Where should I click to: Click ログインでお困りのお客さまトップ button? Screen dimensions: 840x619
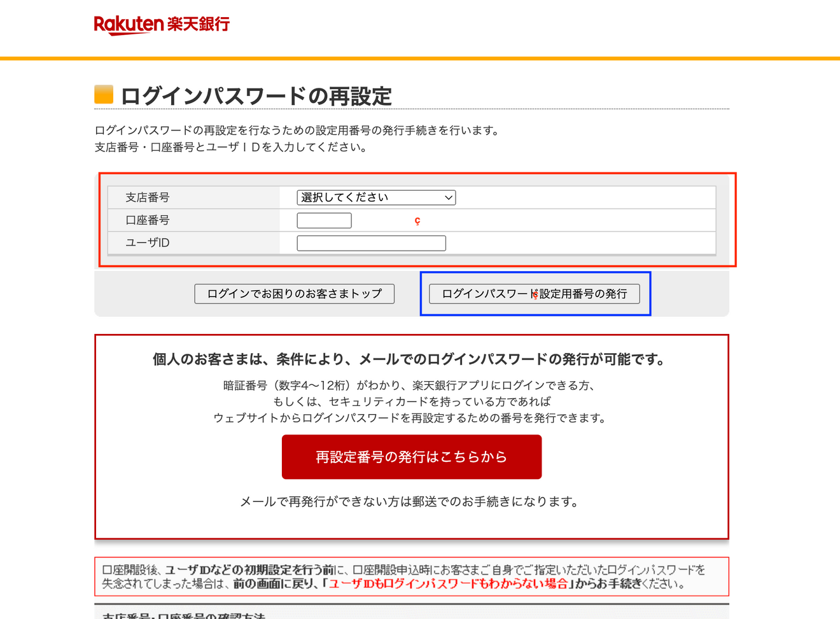(x=295, y=293)
